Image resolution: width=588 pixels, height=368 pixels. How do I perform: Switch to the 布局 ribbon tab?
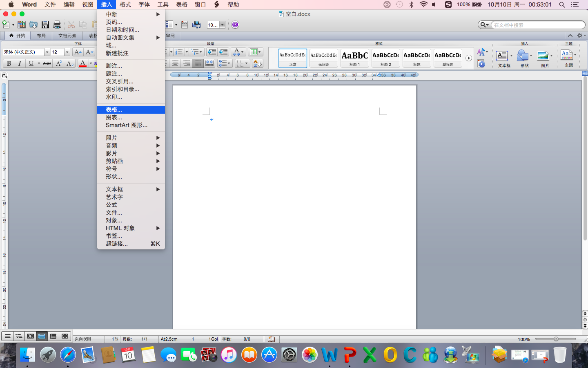(41, 36)
